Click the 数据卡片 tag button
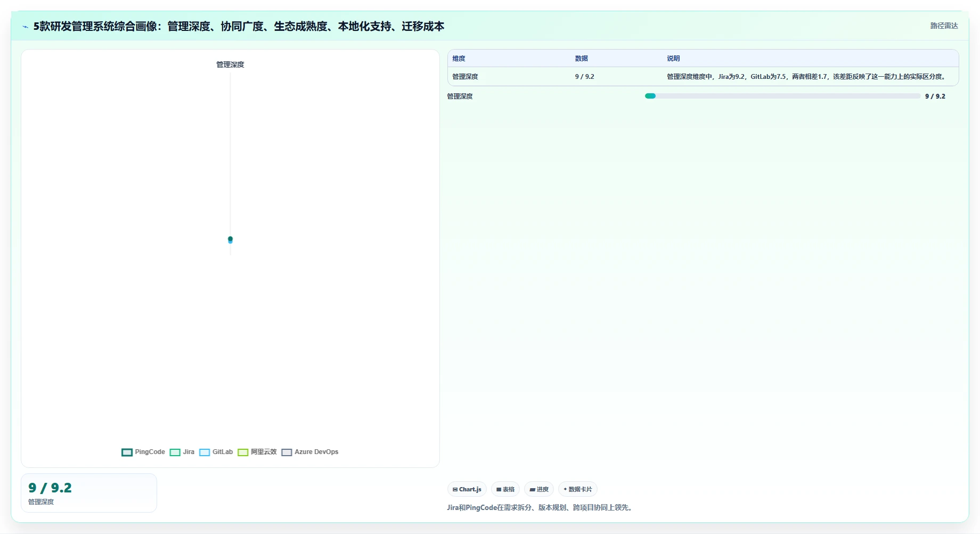This screenshot has width=980, height=534. (x=578, y=489)
